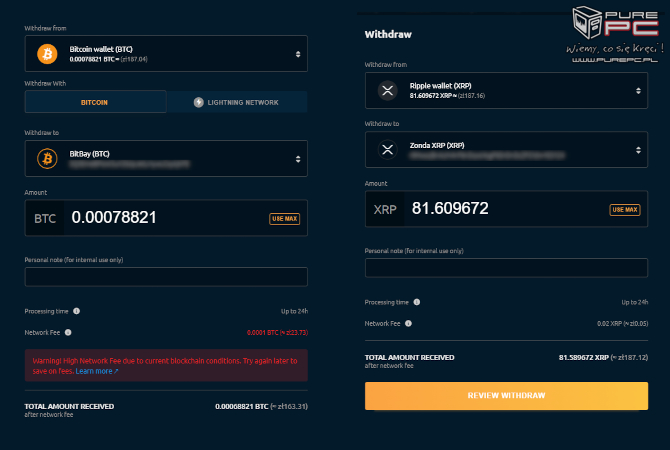Click the Withdraw heading
Viewport: 670px width, 450px height.
coord(388,35)
